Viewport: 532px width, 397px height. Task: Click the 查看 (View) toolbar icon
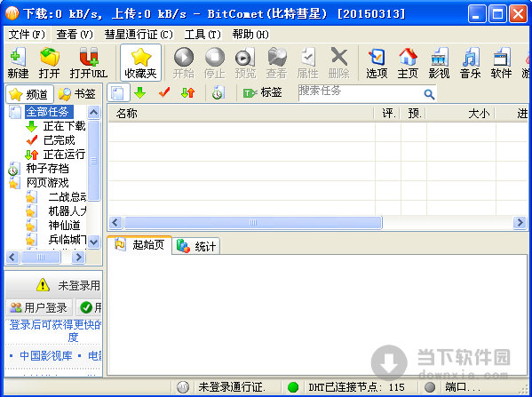click(276, 63)
